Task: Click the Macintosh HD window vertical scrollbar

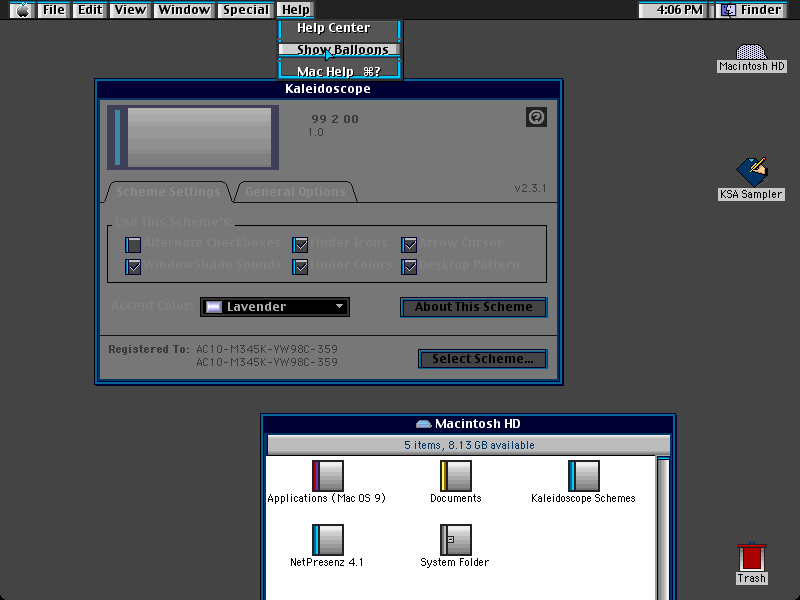Action: (x=663, y=528)
